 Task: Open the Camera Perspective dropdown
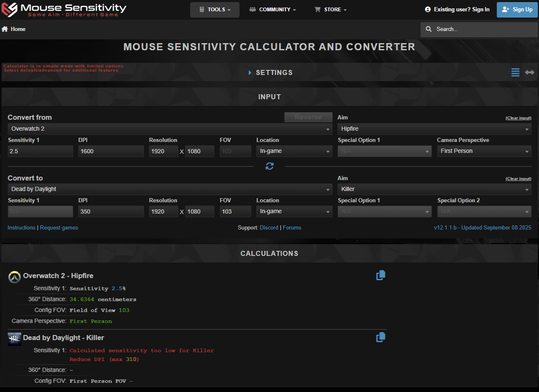click(484, 151)
